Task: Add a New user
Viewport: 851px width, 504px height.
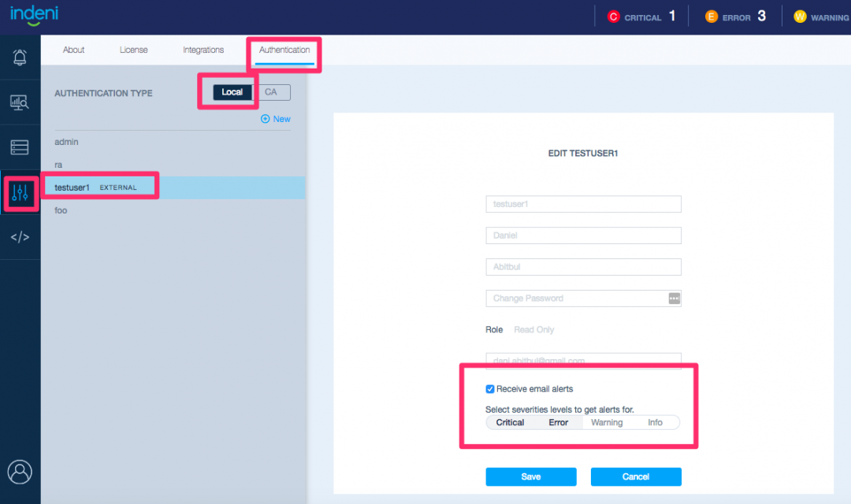Action: pos(276,119)
